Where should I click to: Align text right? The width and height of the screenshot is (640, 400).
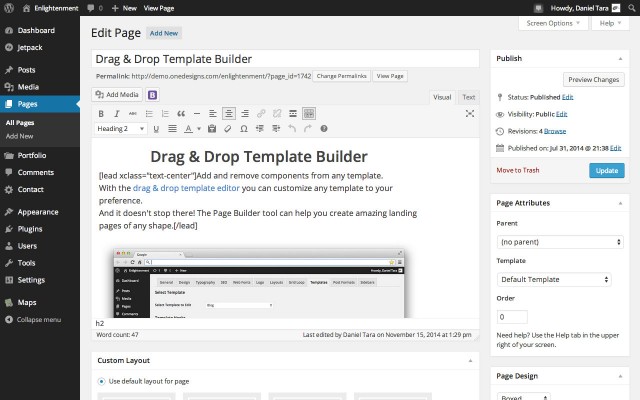point(245,114)
